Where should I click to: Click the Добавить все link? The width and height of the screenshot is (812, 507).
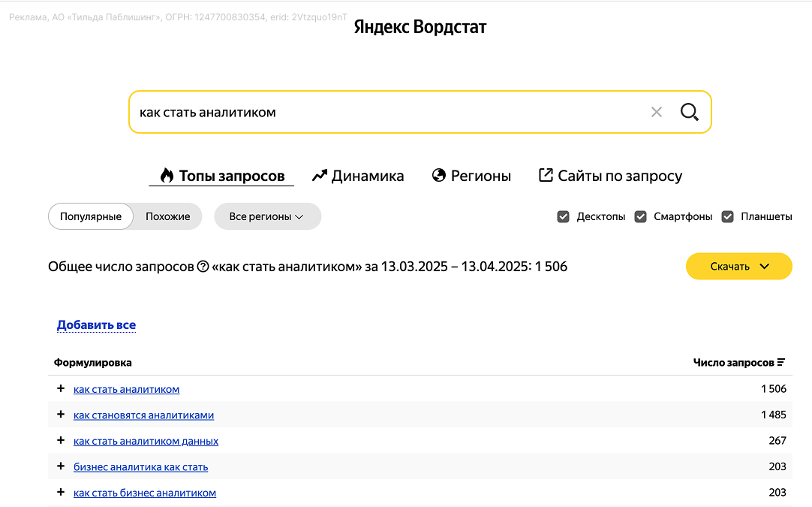96,325
